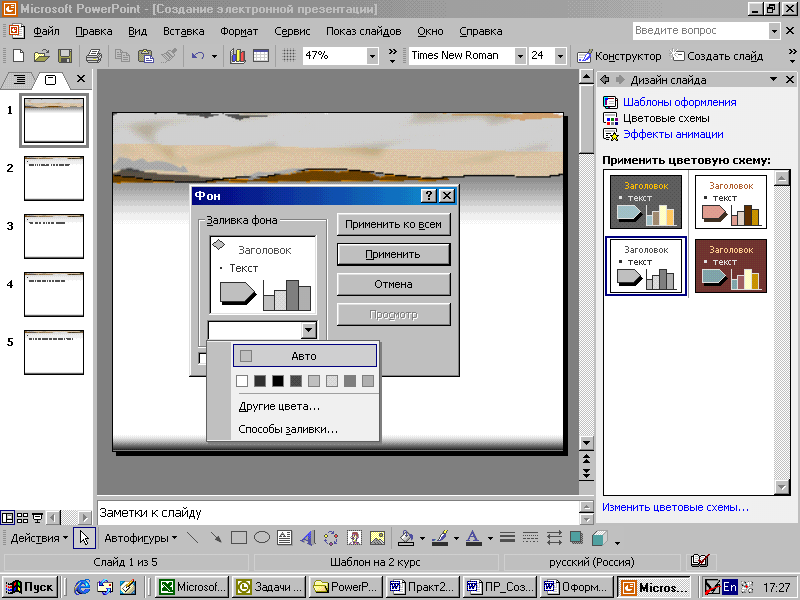This screenshot has height=600, width=800.
Task: Open the font size dropdown
Action: click(560, 56)
